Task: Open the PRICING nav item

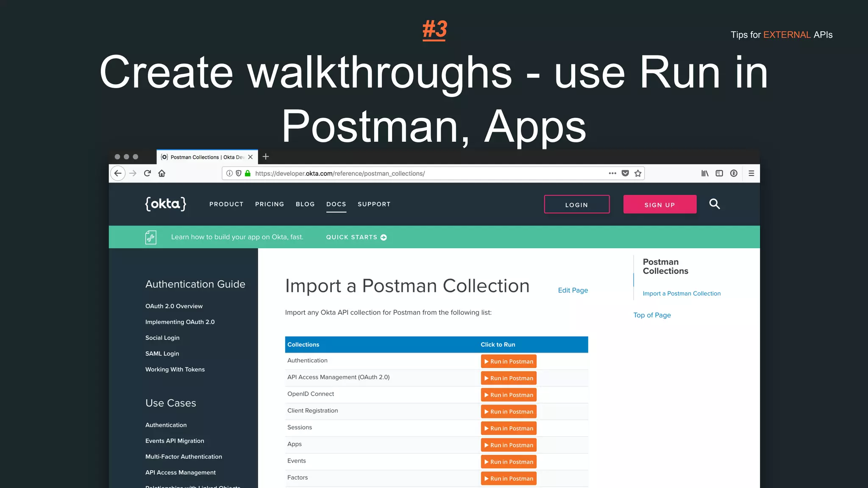Action: (270, 204)
